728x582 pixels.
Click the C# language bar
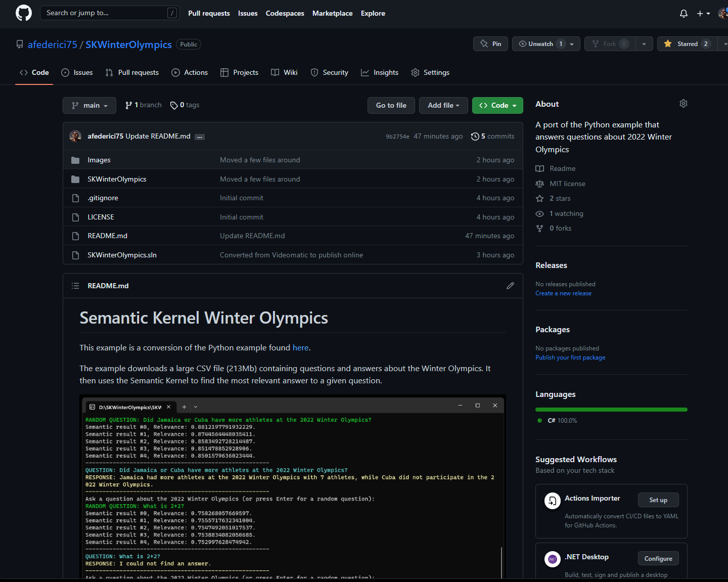point(611,410)
